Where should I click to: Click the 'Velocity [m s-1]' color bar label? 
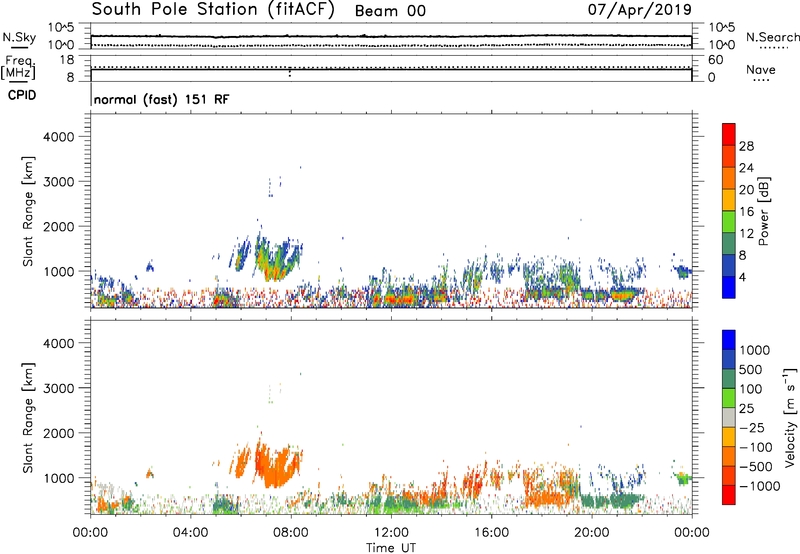coord(790,417)
